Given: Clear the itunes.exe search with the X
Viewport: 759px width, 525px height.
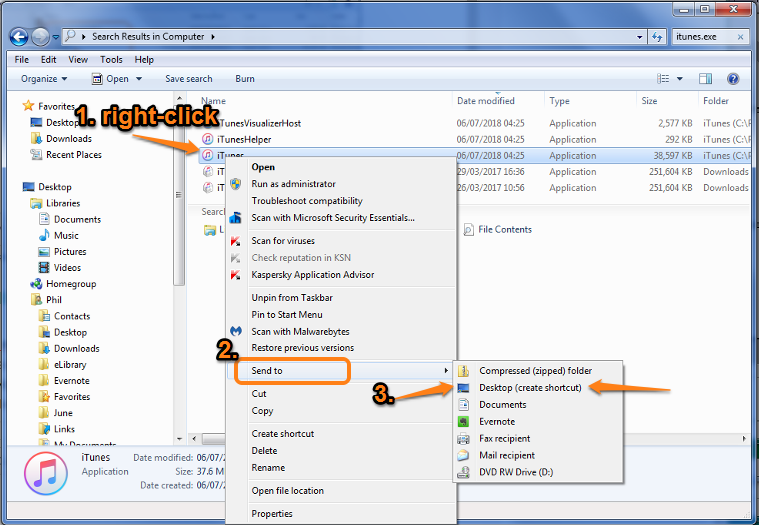Looking at the screenshot, I should coord(740,37).
